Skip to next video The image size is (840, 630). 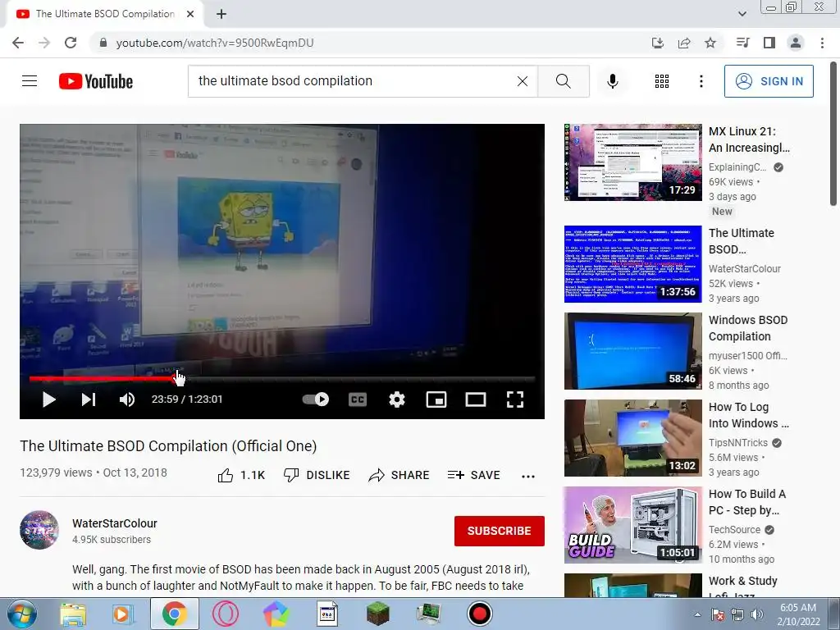pos(89,399)
